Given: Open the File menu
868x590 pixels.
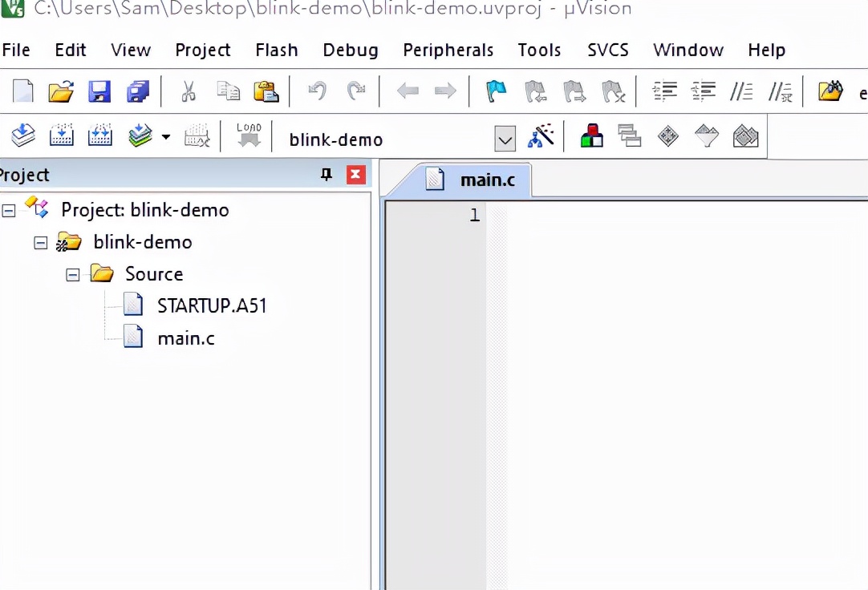Looking at the screenshot, I should click(16, 51).
